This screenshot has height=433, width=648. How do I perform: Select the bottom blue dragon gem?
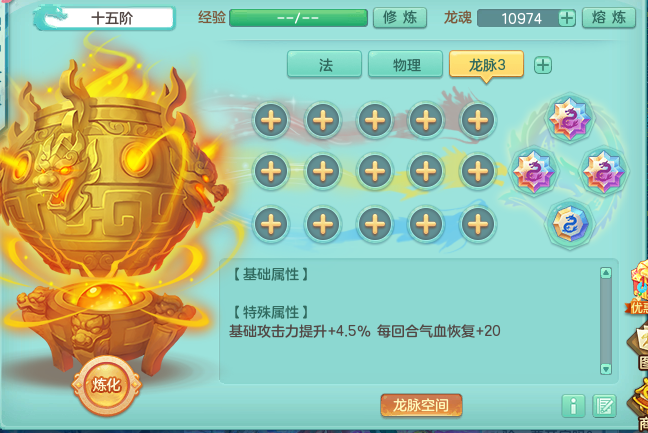click(569, 224)
